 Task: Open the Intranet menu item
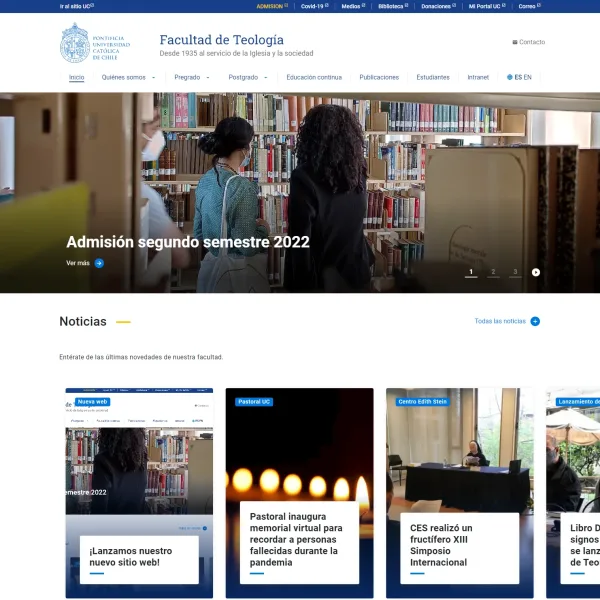[478, 77]
